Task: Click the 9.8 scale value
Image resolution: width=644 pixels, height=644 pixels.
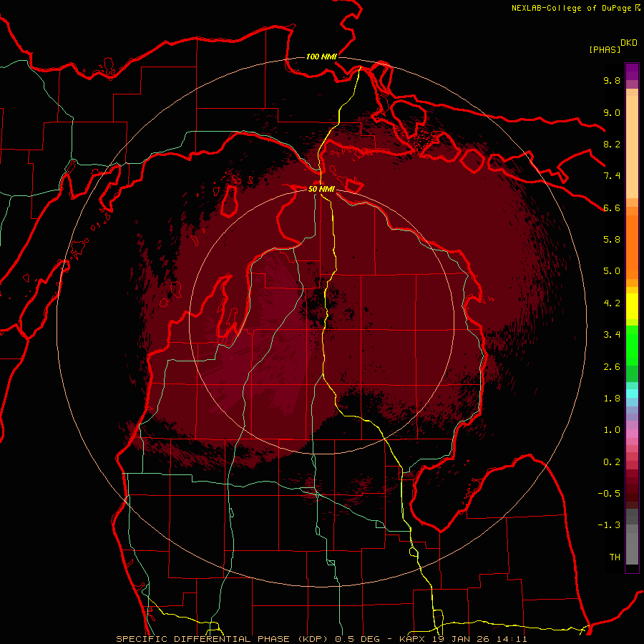Action: pos(612,80)
